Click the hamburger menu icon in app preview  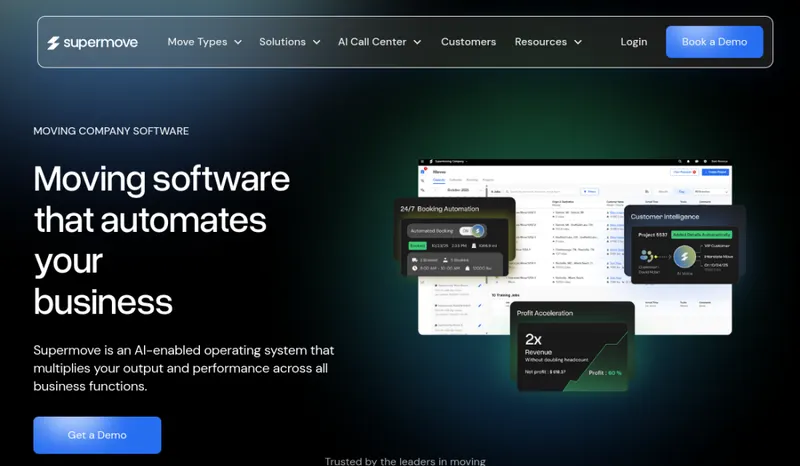422,161
